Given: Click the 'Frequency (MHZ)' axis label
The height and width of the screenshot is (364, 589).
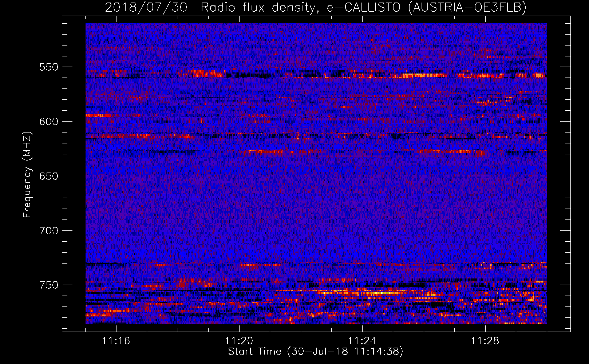Looking at the screenshot, I should click(27, 174).
